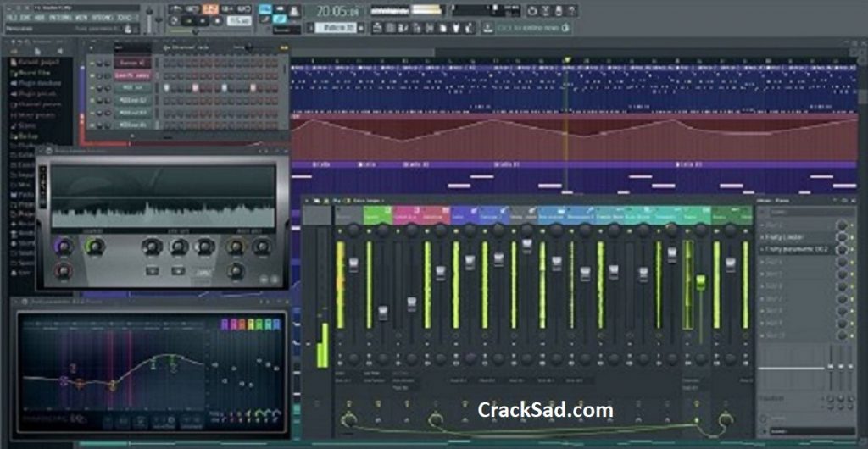Viewport: 868px width, 449px height.
Task: Click the add channel plus button
Action: (x=132, y=136)
